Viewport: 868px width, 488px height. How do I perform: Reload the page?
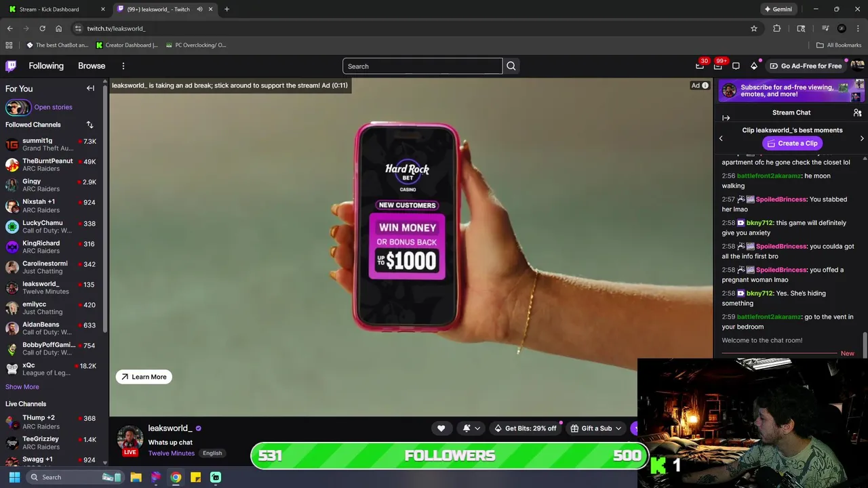42,28
